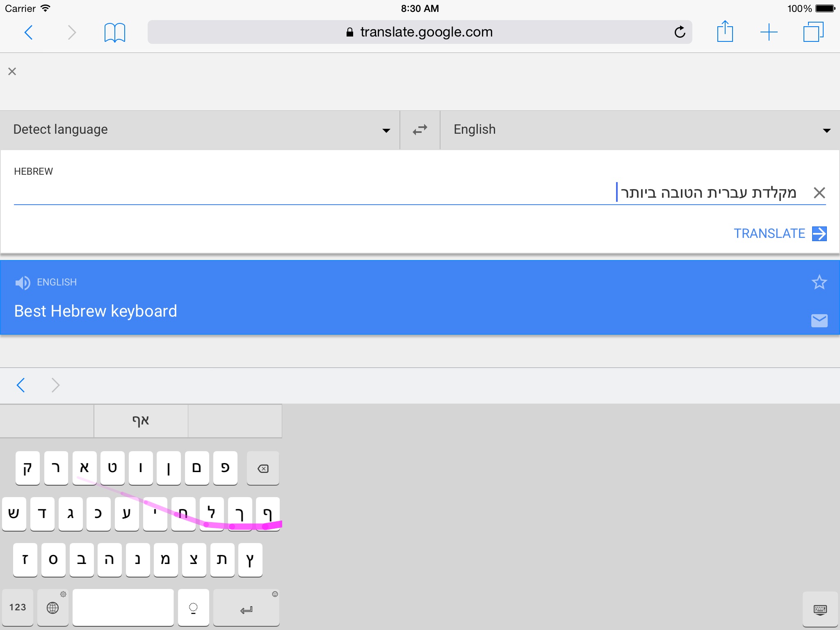
Task: Reload the translate.google.com page
Action: point(679,32)
